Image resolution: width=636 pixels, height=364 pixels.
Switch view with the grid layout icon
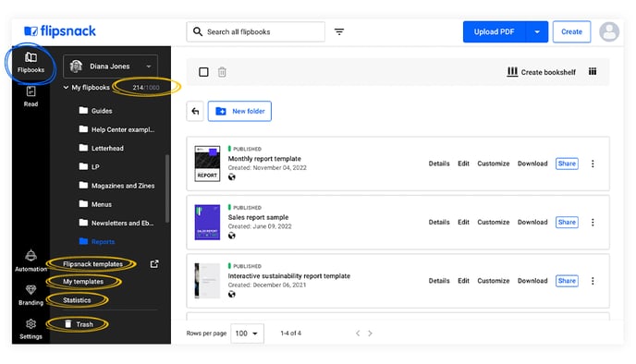click(593, 72)
